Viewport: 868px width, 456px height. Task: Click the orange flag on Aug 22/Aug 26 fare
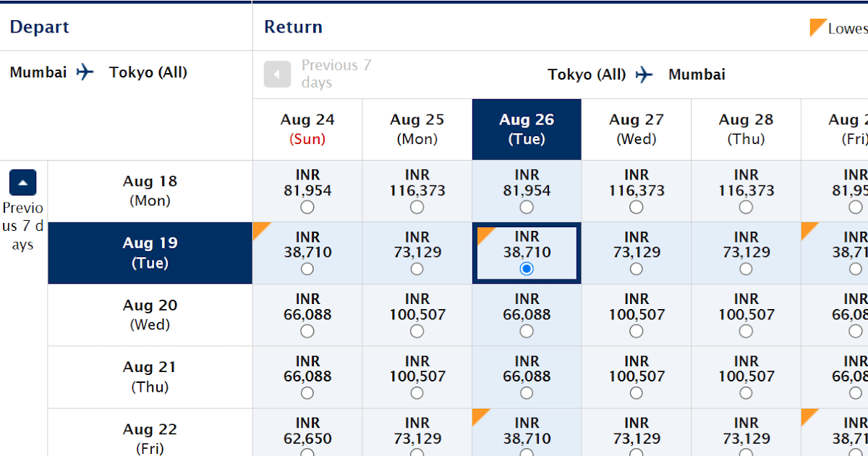pos(480,417)
